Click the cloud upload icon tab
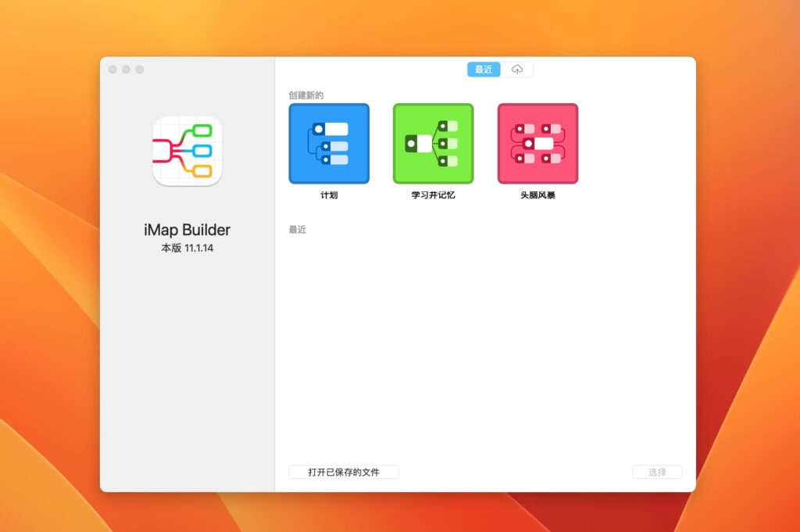800x532 pixels. [517, 69]
